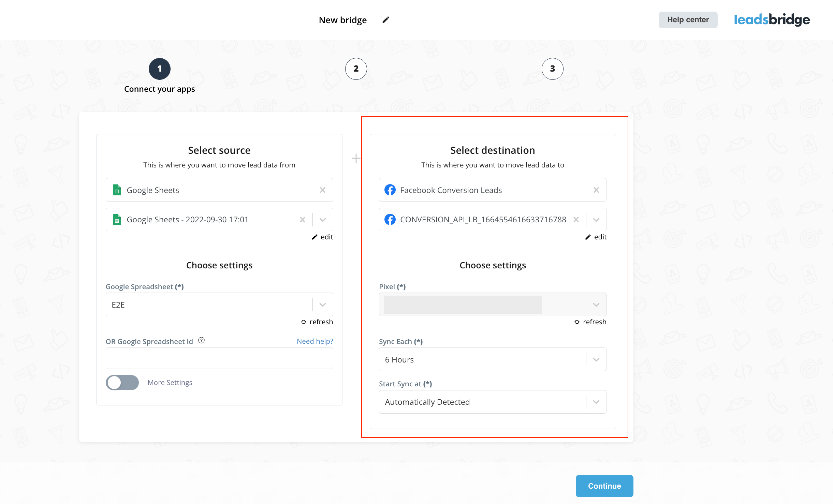The image size is (833, 504).
Task: Remove Facebook Conversion Leads destination
Action: point(596,190)
